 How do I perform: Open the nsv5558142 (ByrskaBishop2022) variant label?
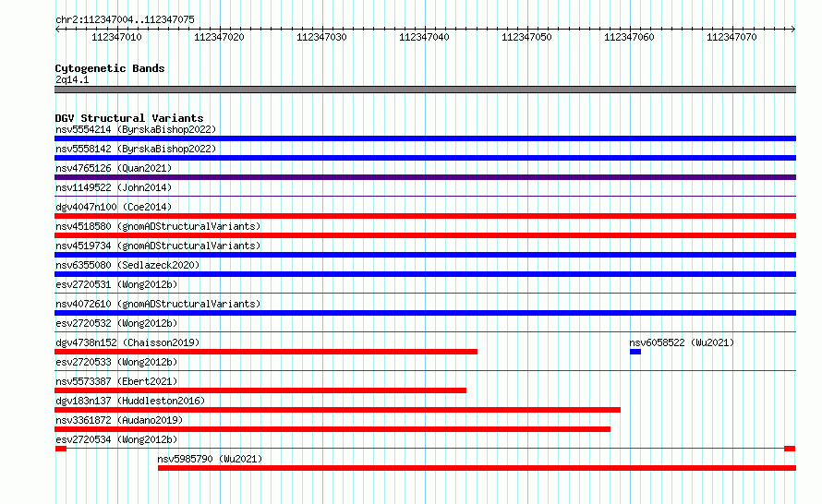point(136,149)
